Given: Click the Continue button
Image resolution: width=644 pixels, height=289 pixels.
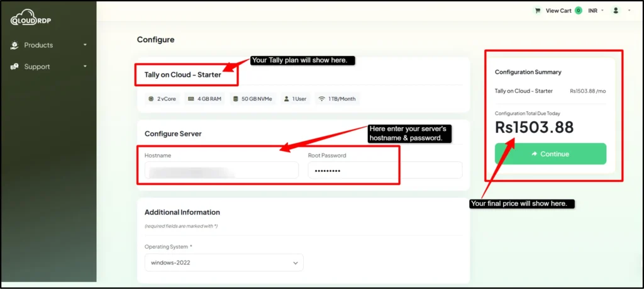Looking at the screenshot, I should [550, 154].
